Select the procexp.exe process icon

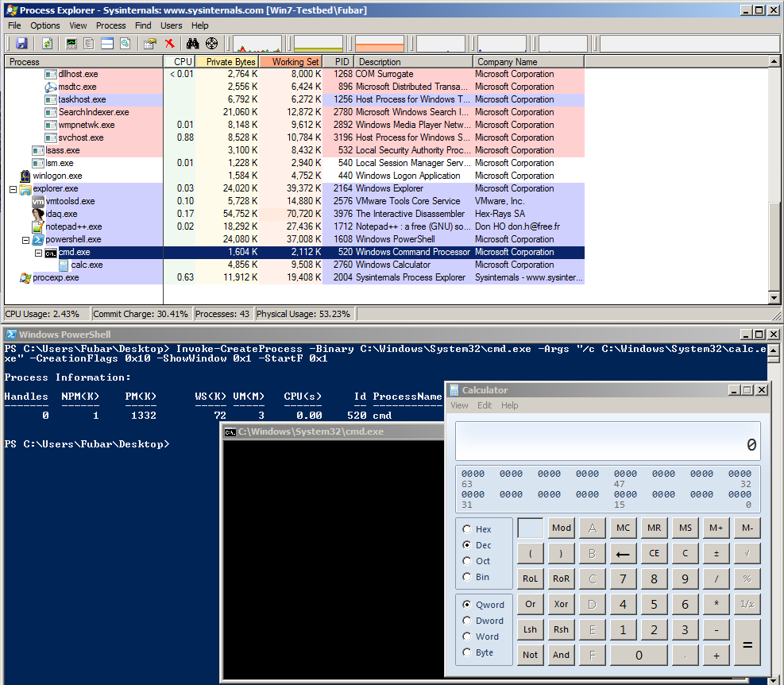(x=25, y=277)
